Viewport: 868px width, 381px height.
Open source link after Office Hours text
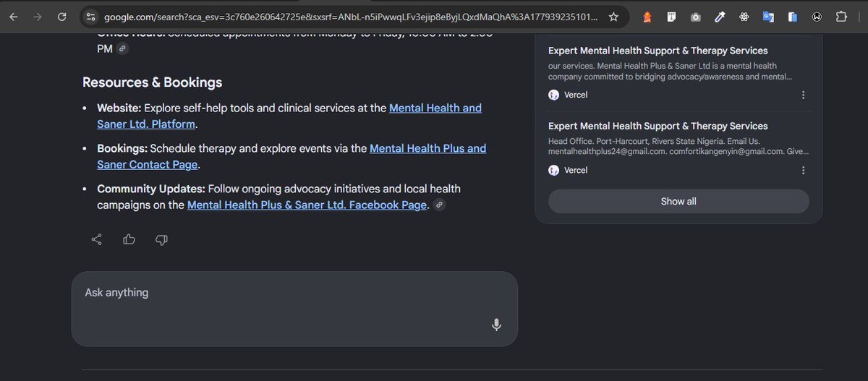(123, 48)
